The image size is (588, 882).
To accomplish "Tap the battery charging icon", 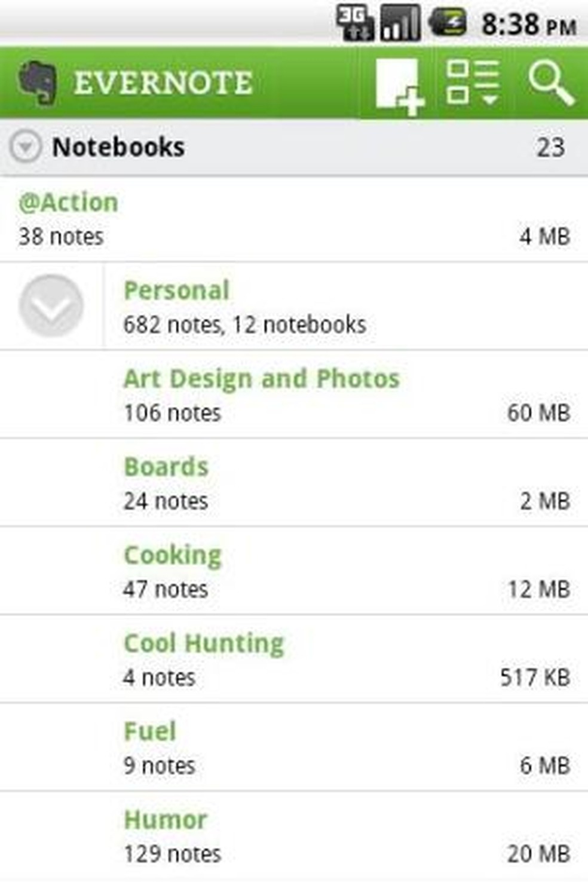I will pos(448,23).
